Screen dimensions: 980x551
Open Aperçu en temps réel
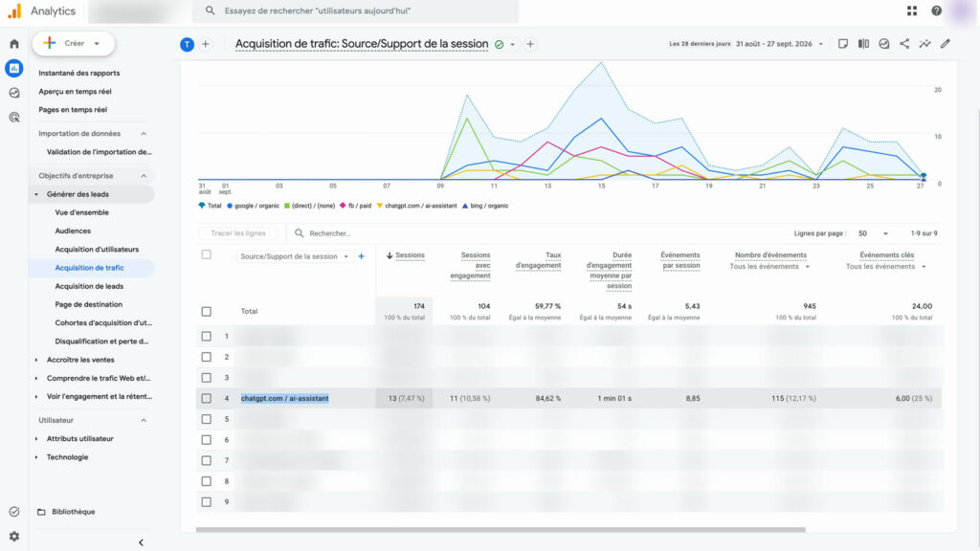pos(75,91)
